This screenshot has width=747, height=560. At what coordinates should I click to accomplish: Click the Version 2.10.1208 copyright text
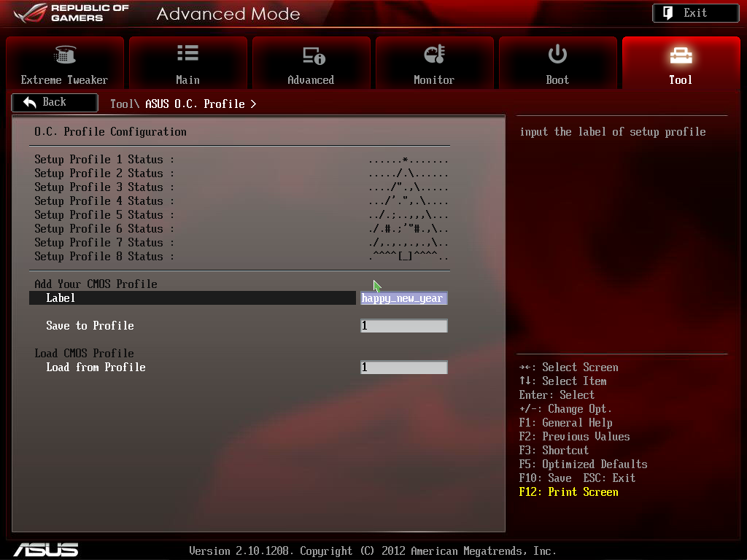373,551
